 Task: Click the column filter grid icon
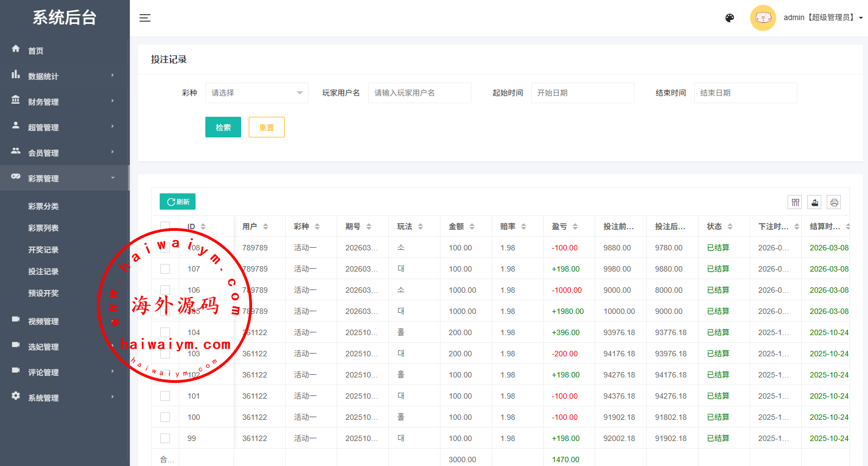pos(795,202)
